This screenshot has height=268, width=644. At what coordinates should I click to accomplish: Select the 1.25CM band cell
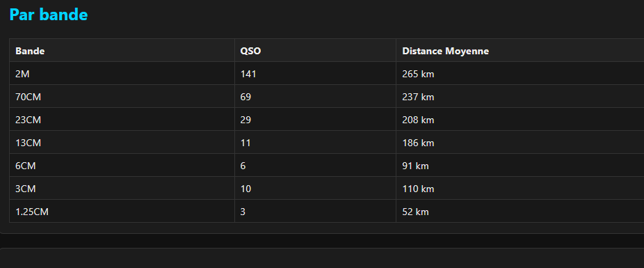(x=122, y=212)
